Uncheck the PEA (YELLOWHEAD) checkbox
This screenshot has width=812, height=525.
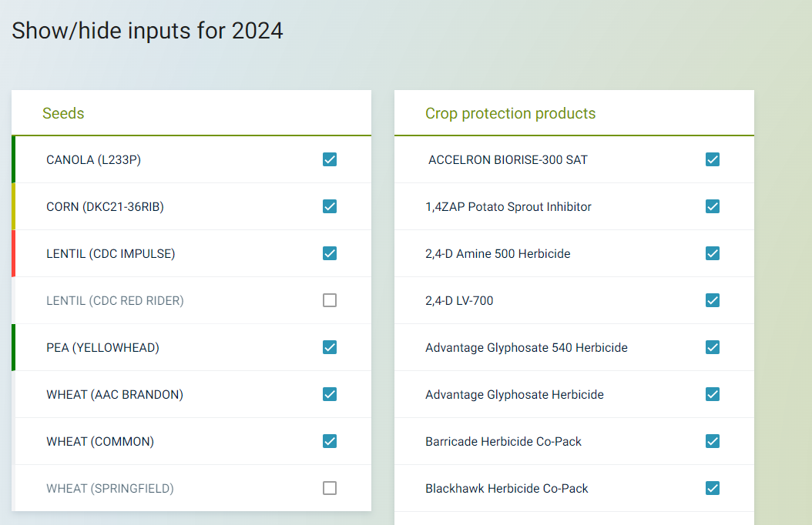coord(330,347)
